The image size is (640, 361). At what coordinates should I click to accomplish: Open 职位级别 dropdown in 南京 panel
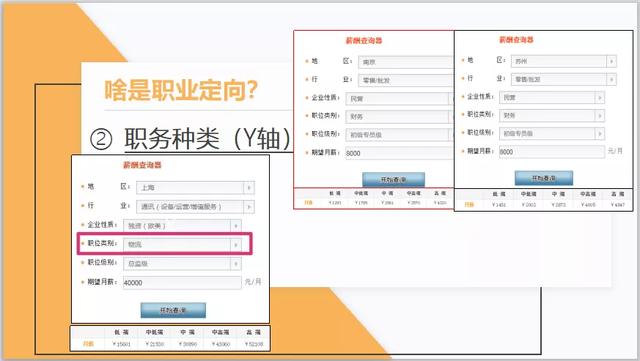pos(400,134)
